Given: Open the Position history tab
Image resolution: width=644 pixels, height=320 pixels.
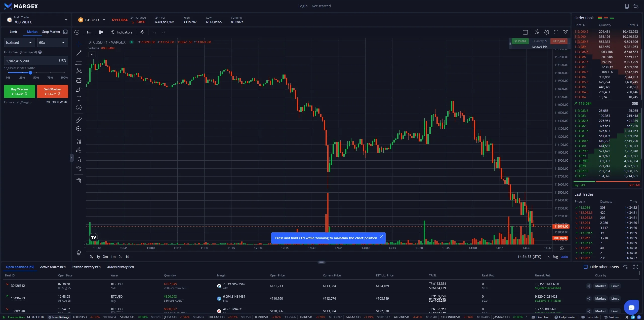Looking at the screenshot, I should click(86, 267).
